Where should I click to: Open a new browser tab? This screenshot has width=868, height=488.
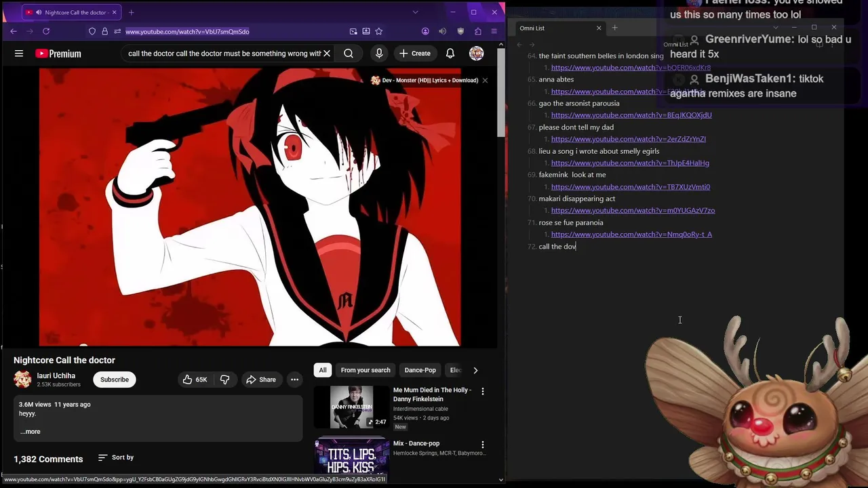pos(132,12)
